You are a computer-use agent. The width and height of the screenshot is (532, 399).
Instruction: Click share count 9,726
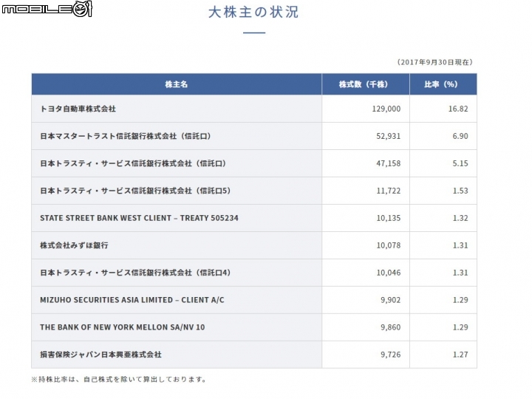pos(390,355)
